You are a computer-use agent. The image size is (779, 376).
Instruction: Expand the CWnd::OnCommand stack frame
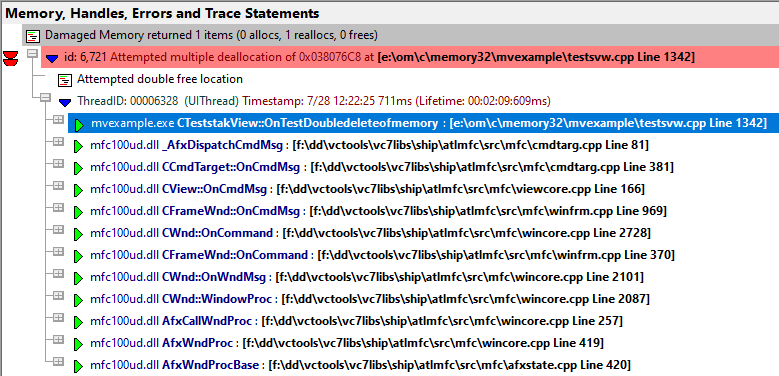click(58, 229)
